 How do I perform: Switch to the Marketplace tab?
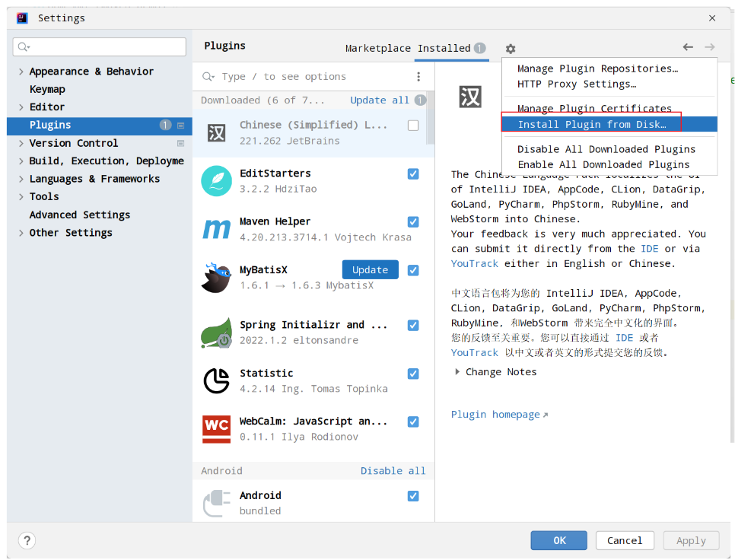coord(378,48)
